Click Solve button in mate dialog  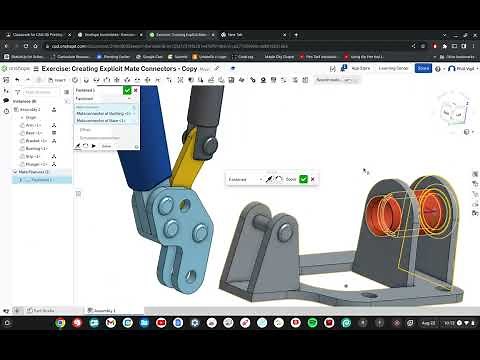point(106,146)
